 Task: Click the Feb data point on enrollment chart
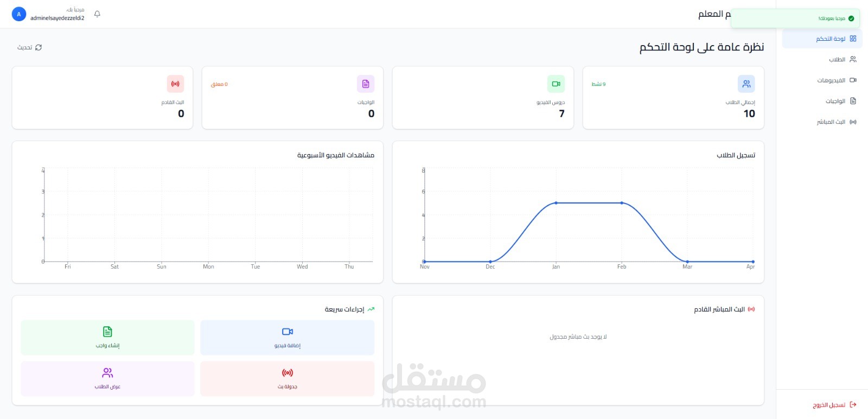(x=622, y=203)
